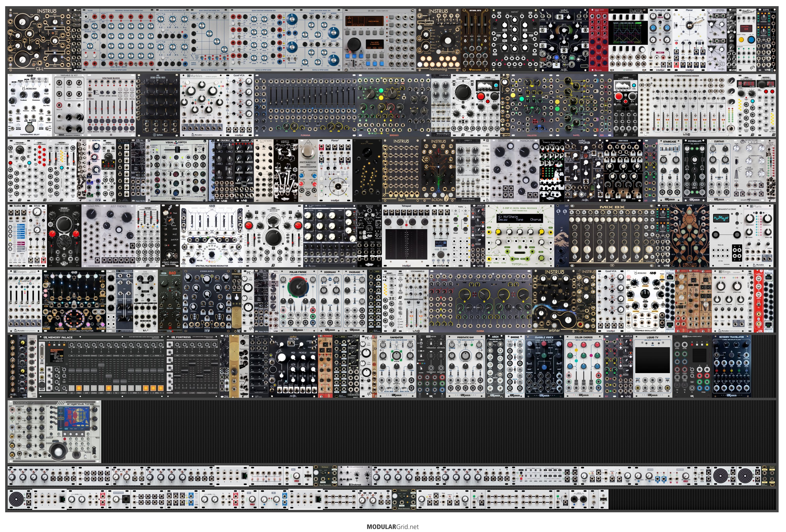
Task: Select the LZX Memory Palace module
Action: coord(102,366)
